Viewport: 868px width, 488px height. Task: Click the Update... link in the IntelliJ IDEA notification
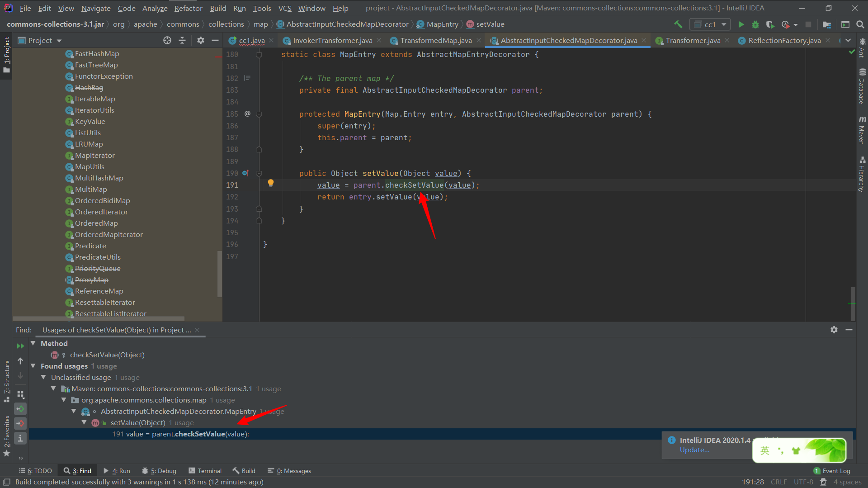click(x=694, y=450)
